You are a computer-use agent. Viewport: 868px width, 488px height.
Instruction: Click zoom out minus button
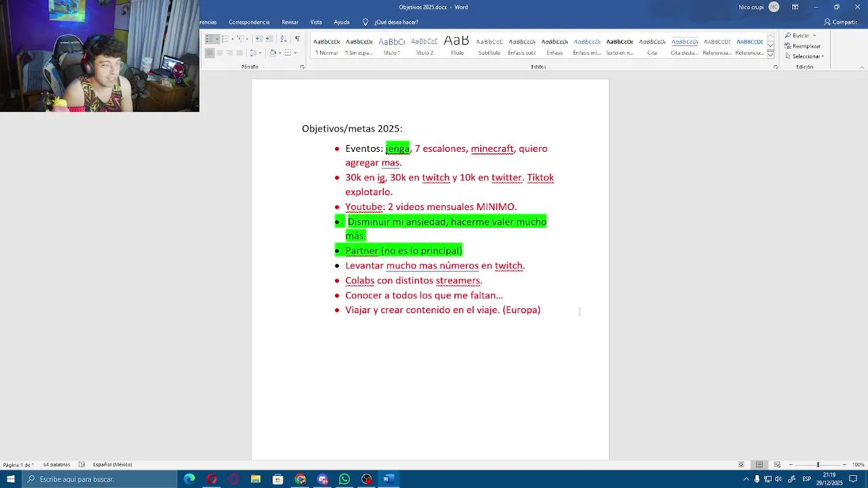click(791, 464)
